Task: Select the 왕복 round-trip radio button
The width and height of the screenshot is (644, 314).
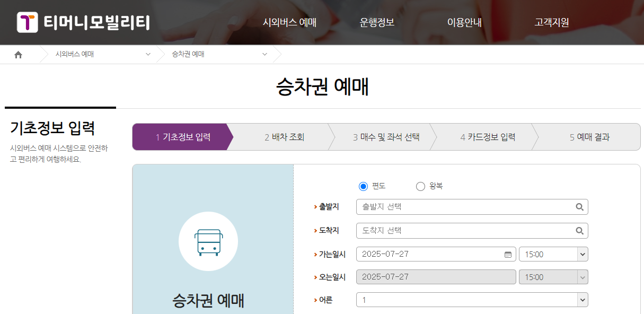Action: [420, 186]
